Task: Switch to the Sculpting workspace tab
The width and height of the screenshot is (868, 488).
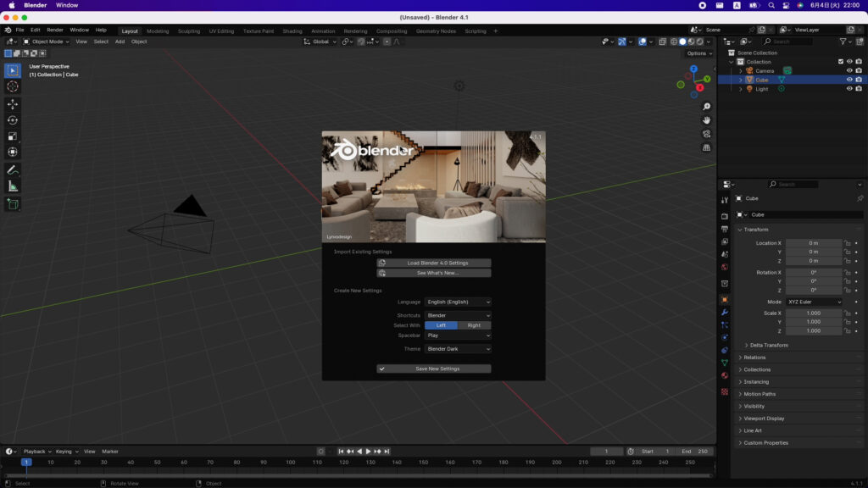Action: click(189, 31)
